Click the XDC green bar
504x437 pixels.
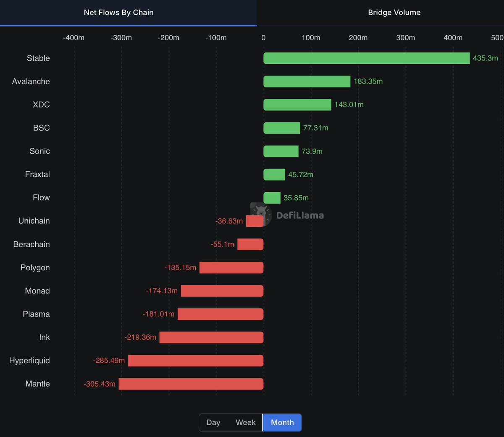[297, 105]
